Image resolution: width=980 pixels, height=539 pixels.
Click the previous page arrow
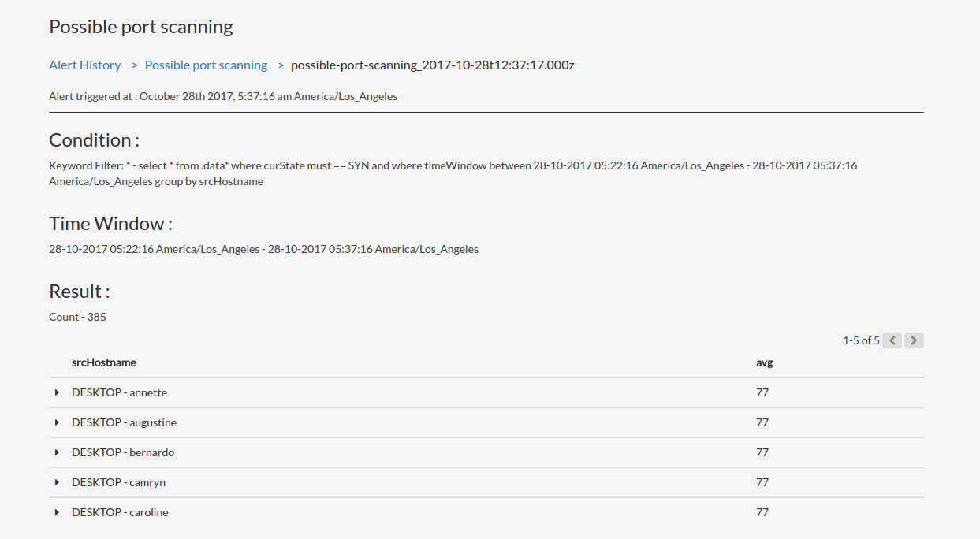(892, 340)
